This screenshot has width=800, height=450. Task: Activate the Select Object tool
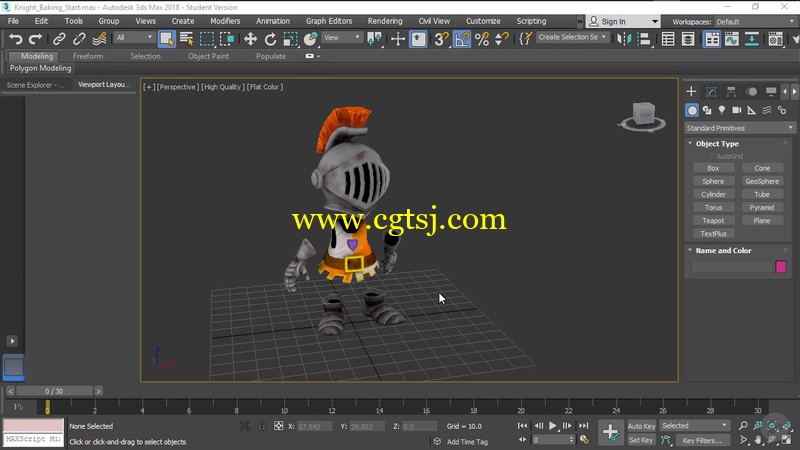[166, 39]
